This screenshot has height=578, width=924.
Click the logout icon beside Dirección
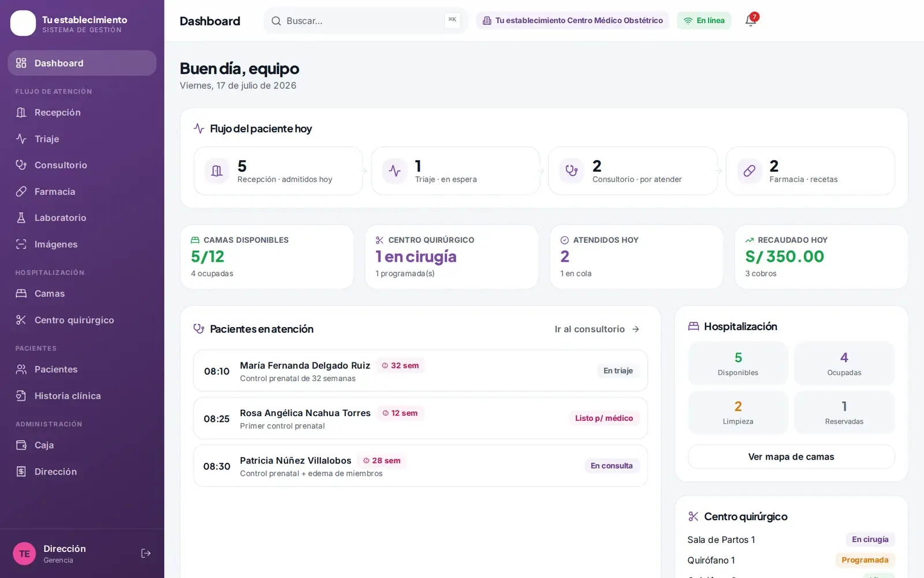click(x=146, y=553)
